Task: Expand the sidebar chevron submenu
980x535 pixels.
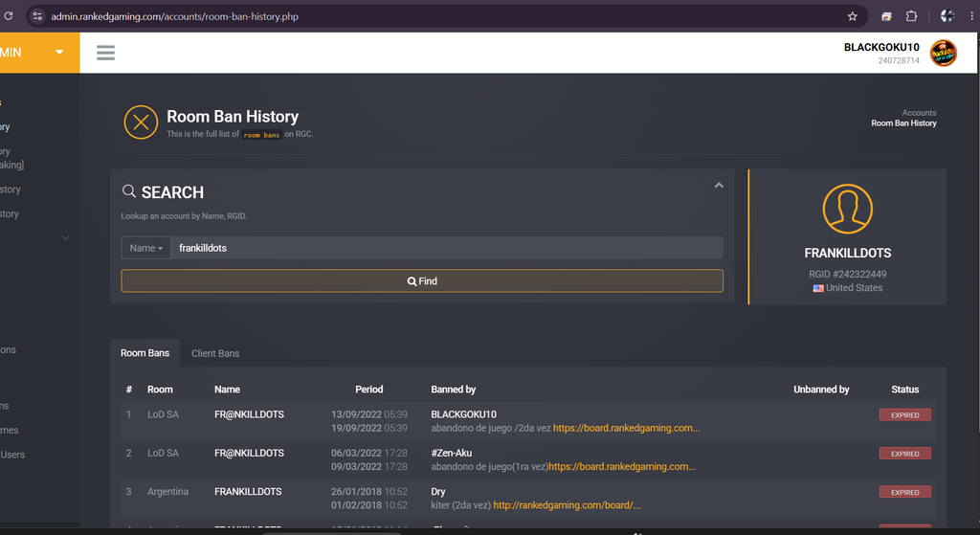Action: pyautogui.click(x=66, y=238)
